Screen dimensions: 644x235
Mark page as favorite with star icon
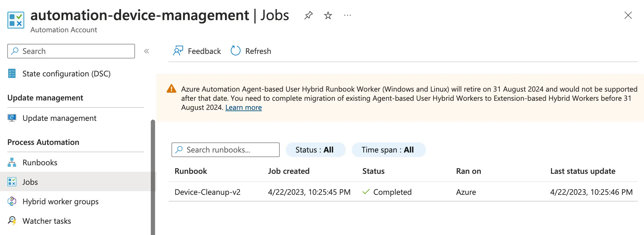pos(328,15)
